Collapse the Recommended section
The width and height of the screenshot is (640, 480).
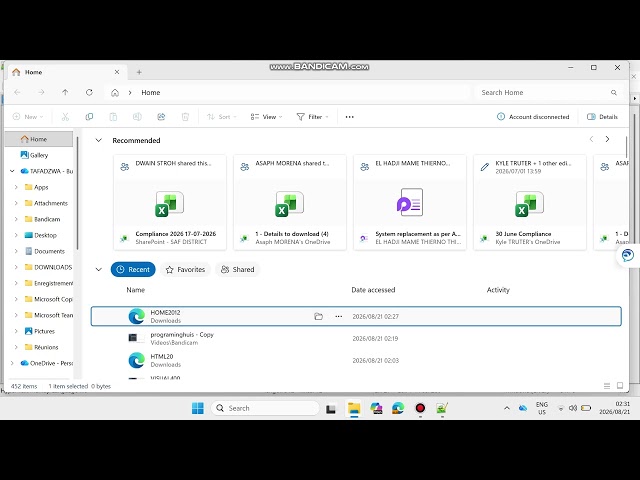pyautogui.click(x=98, y=140)
